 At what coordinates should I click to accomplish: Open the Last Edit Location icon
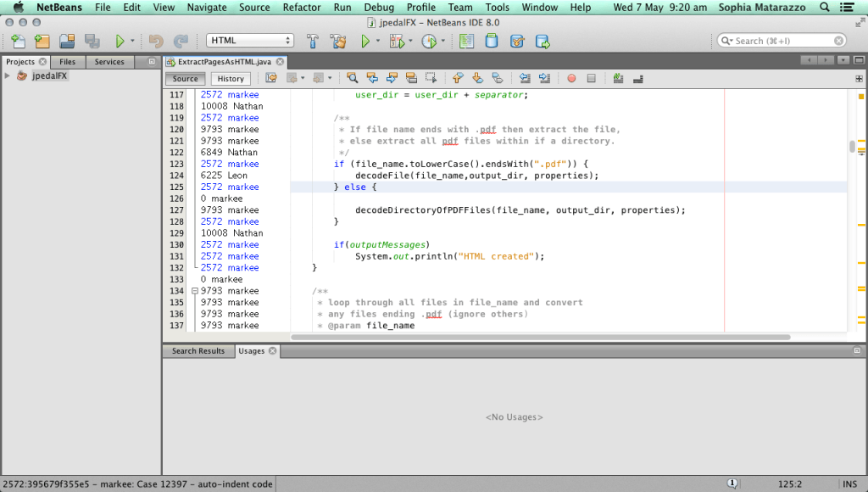pos(270,78)
